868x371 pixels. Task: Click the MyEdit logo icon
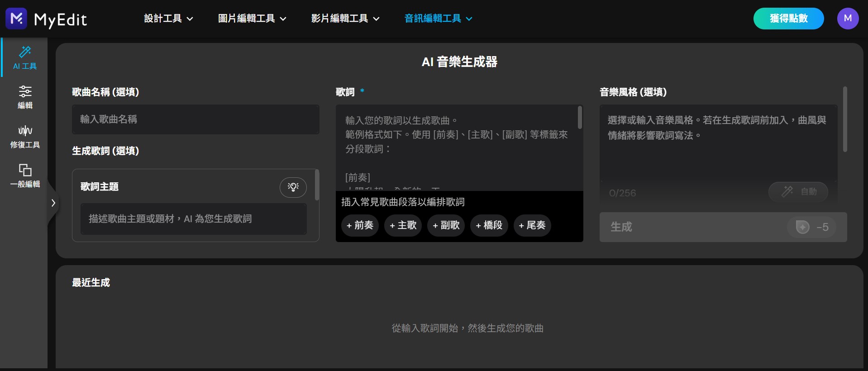[x=16, y=19]
